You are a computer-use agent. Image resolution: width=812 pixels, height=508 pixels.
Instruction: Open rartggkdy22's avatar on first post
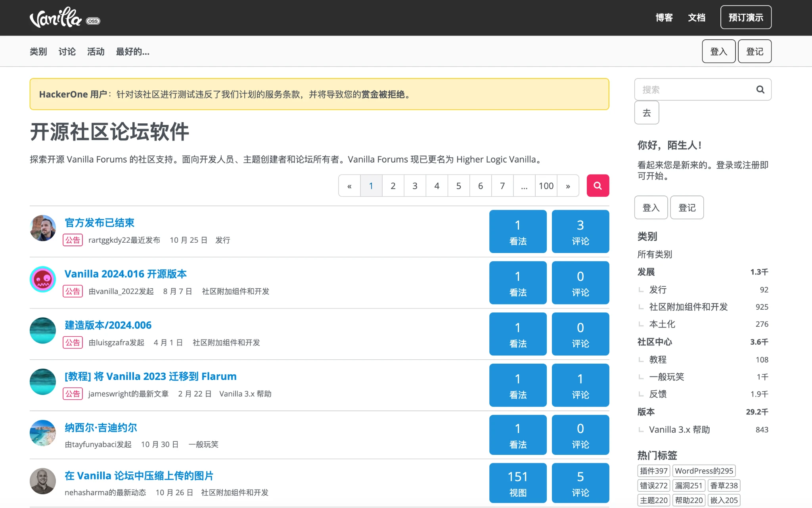coord(43,228)
